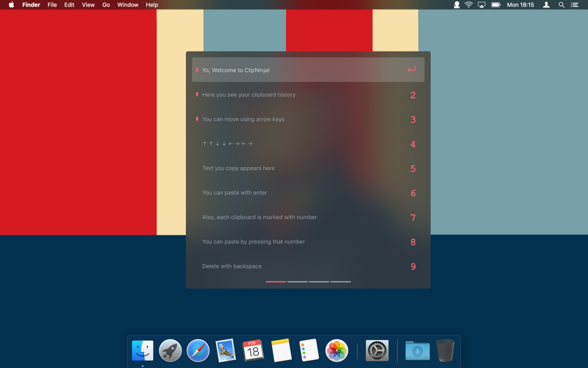The width and height of the screenshot is (588, 368).
Task: Click shortcut number 5 in the clip list
Action: coord(413,169)
